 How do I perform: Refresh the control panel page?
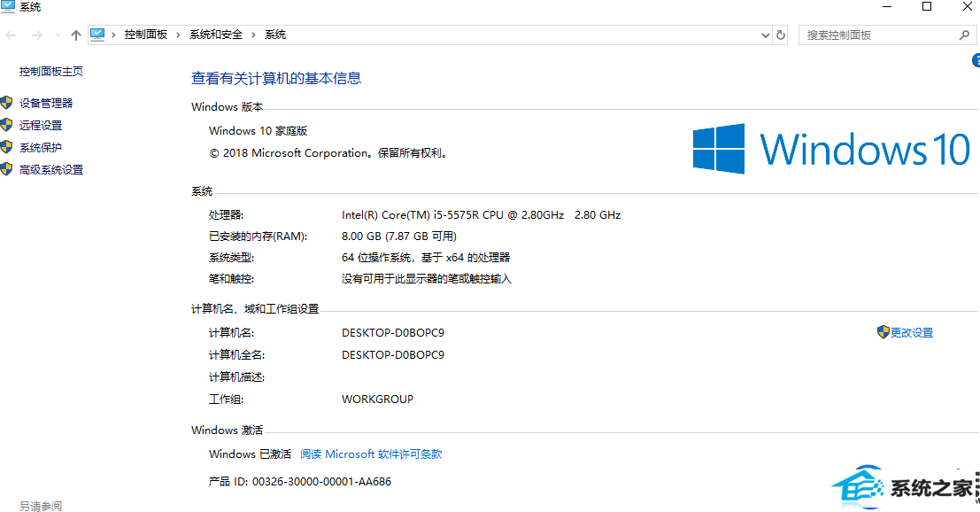pyautogui.click(x=781, y=35)
